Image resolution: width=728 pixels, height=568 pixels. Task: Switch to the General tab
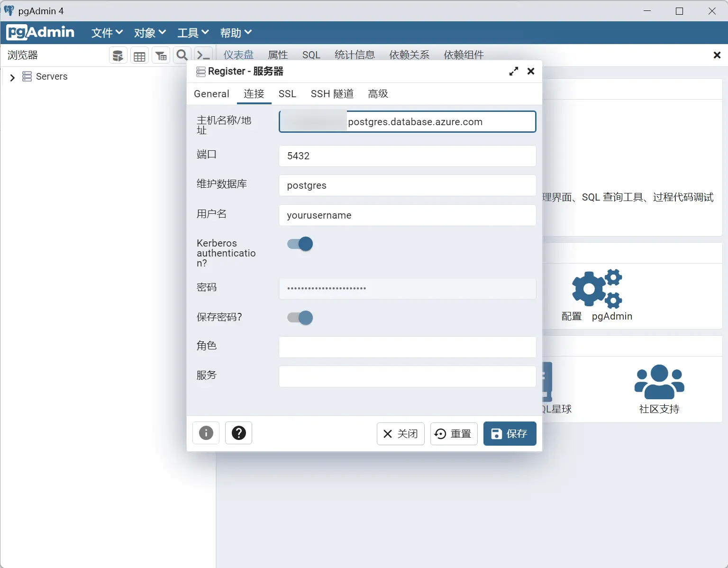point(211,94)
